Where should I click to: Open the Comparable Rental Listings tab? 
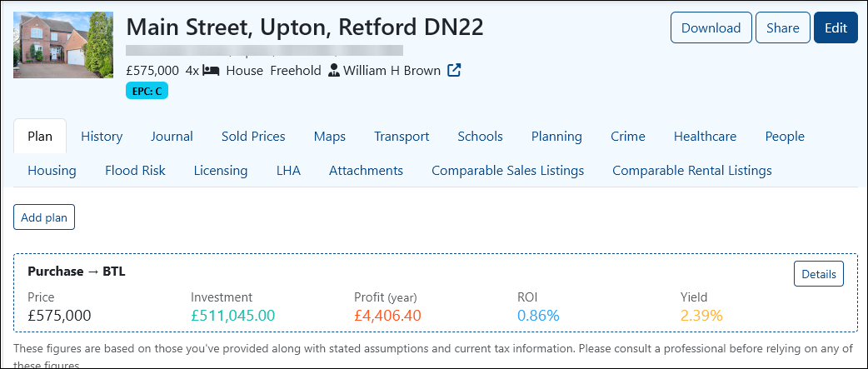(x=692, y=171)
